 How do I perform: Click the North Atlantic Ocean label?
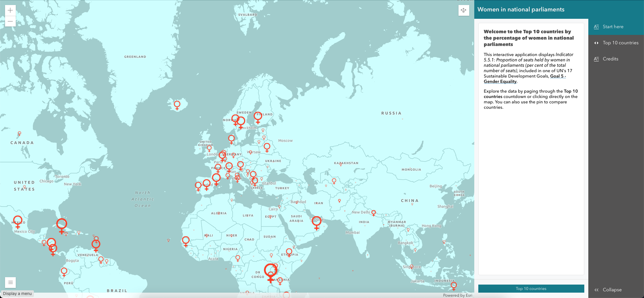pyautogui.click(x=143, y=199)
